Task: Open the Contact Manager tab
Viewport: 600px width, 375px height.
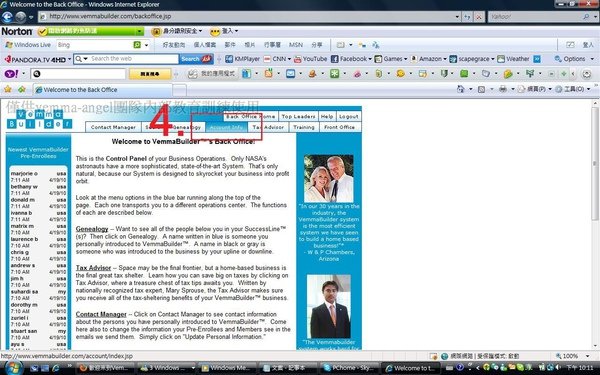Action: [x=113, y=127]
